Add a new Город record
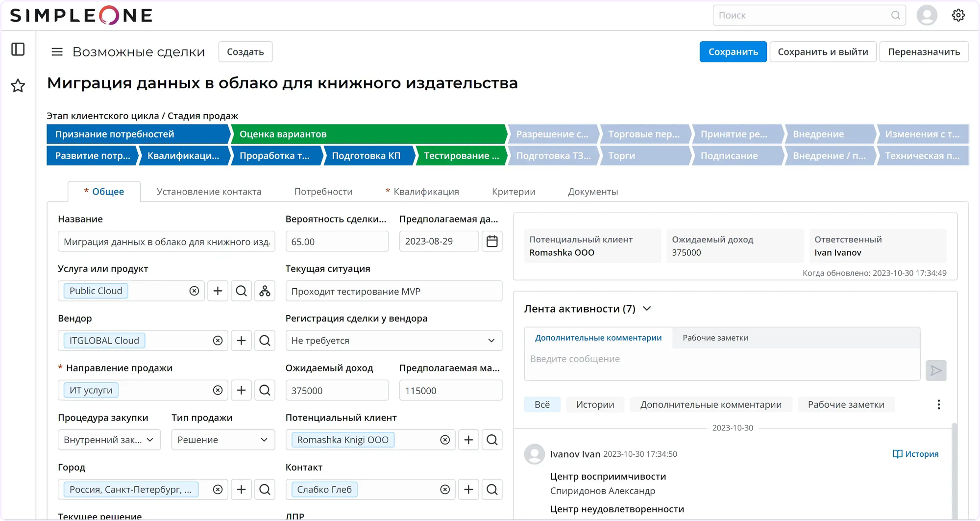Screen dimensions: 980x521 (241, 490)
